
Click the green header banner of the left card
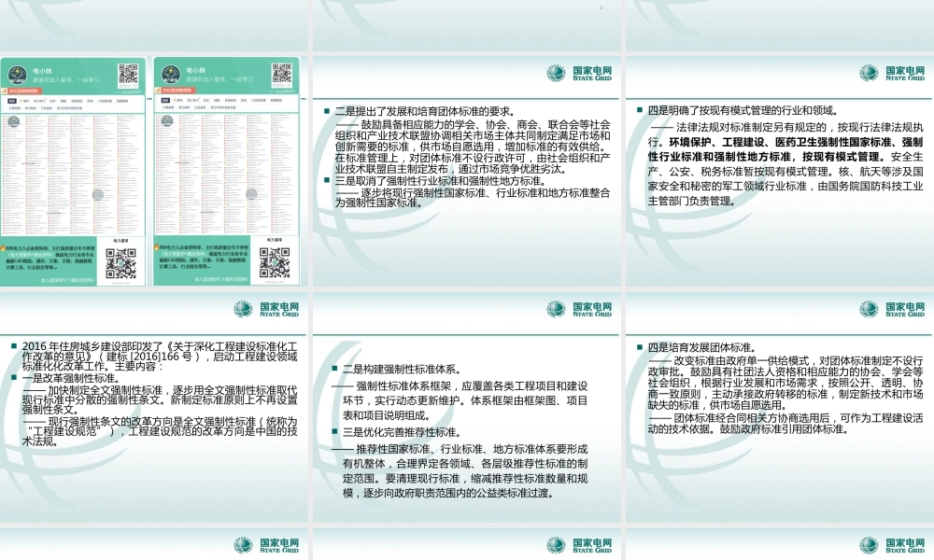73,75
